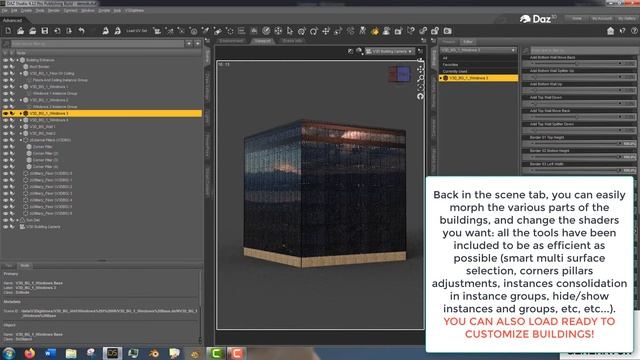640x360 pixels.
Task: Click the My Account button
Action: 602,19
